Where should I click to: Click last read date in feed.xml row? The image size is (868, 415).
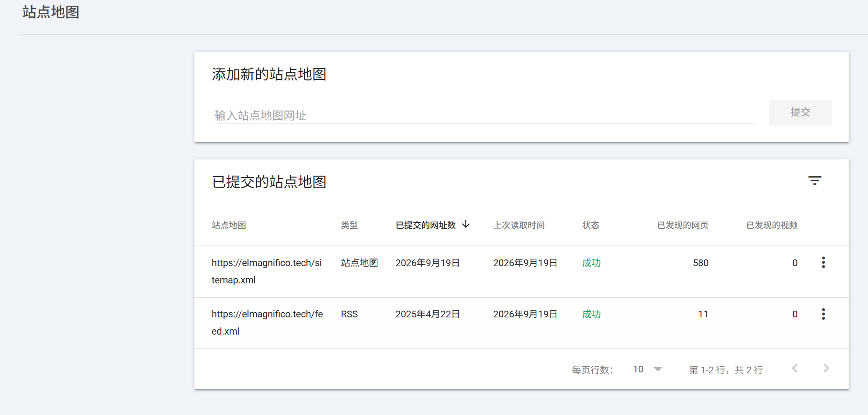(x=525, y=314)
